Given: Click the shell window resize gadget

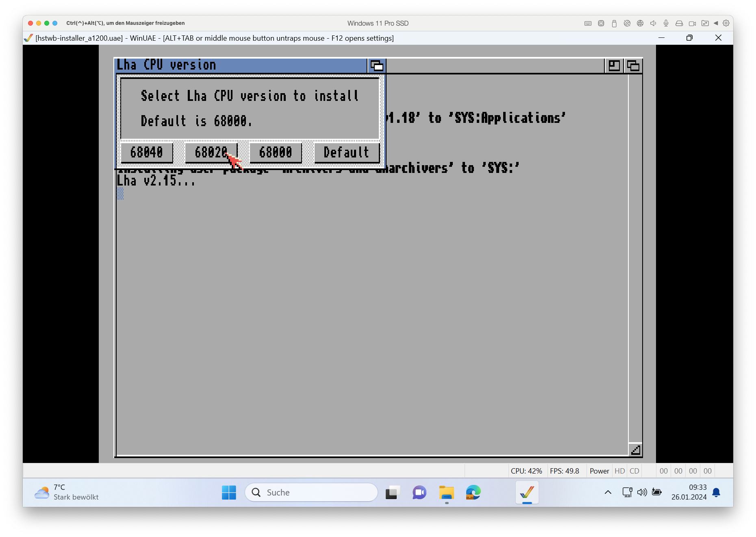Looking at the screenshot, I should point(635,450).
